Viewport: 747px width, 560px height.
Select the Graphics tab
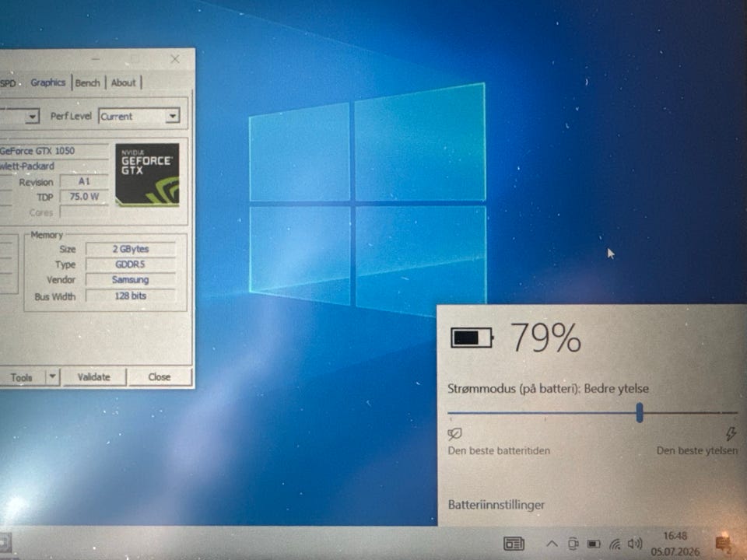47,82
